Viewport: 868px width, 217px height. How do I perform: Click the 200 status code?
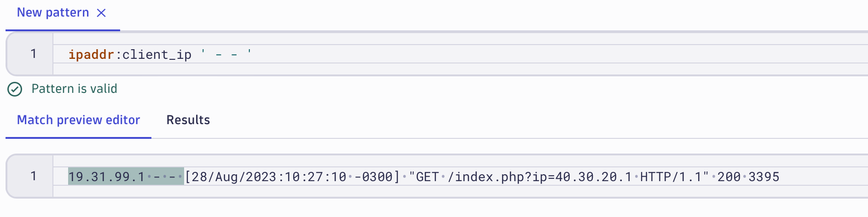[729, 177]
